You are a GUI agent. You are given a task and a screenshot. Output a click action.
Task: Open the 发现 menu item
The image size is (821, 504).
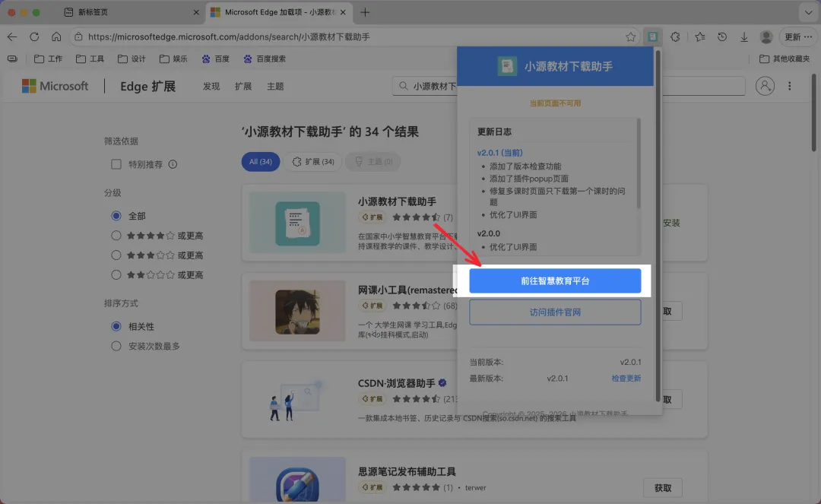point(211,87)
